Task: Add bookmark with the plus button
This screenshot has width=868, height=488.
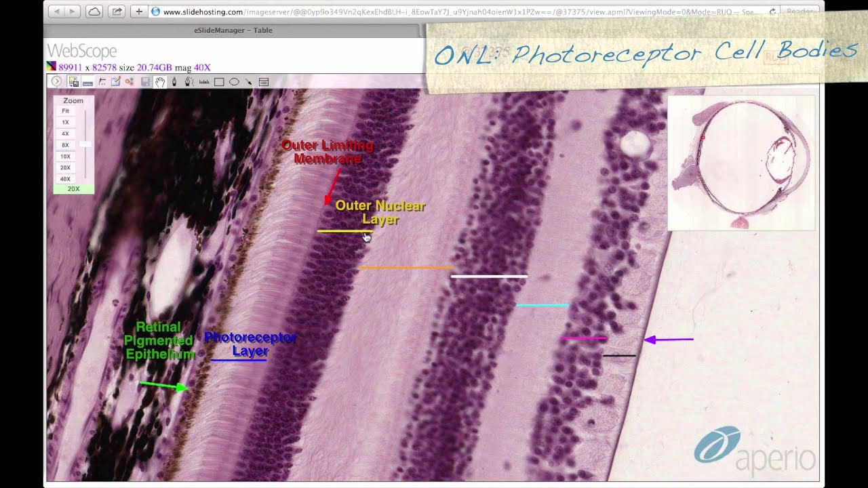Action: pos(139,12)
